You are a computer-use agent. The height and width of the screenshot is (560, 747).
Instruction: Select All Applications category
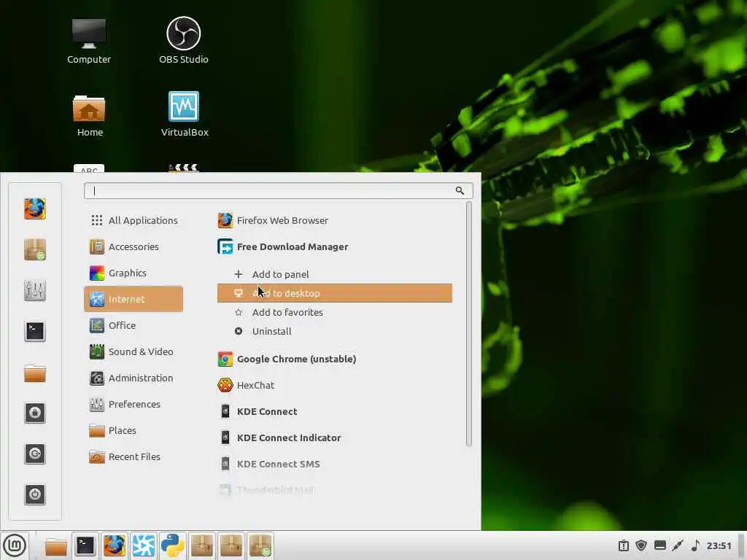click(133, 220)
